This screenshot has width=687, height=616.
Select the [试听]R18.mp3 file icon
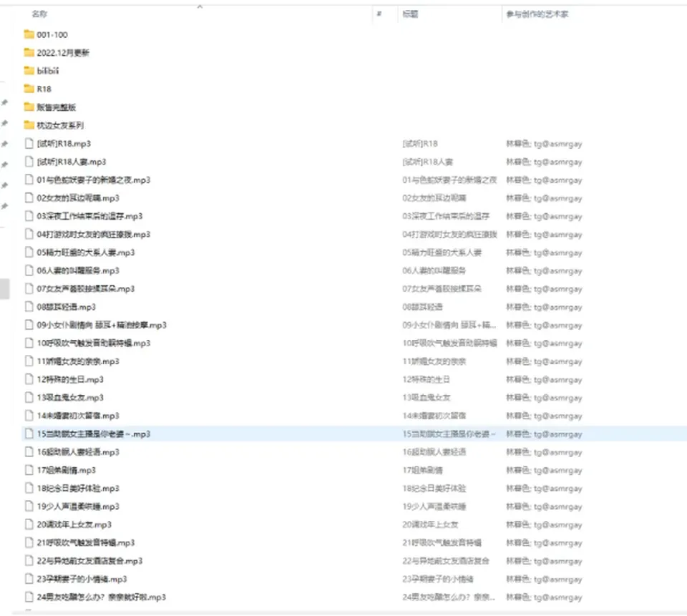click(x=29, y=143)
